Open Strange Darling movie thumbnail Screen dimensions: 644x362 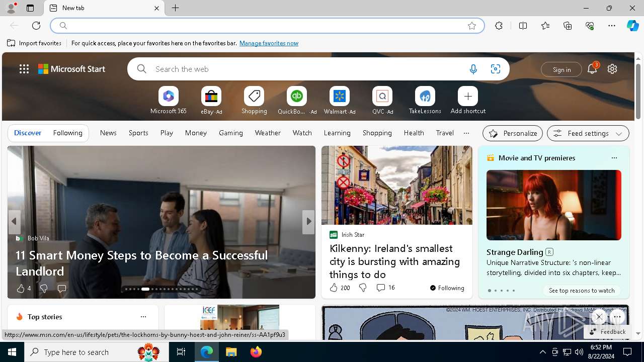pyautogui.click(x=554, y=205)
